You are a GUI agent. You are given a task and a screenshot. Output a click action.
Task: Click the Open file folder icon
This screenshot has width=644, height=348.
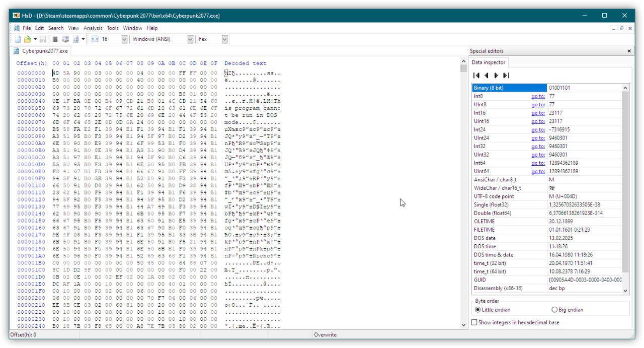pyautogui.click(x=28, y=39)
